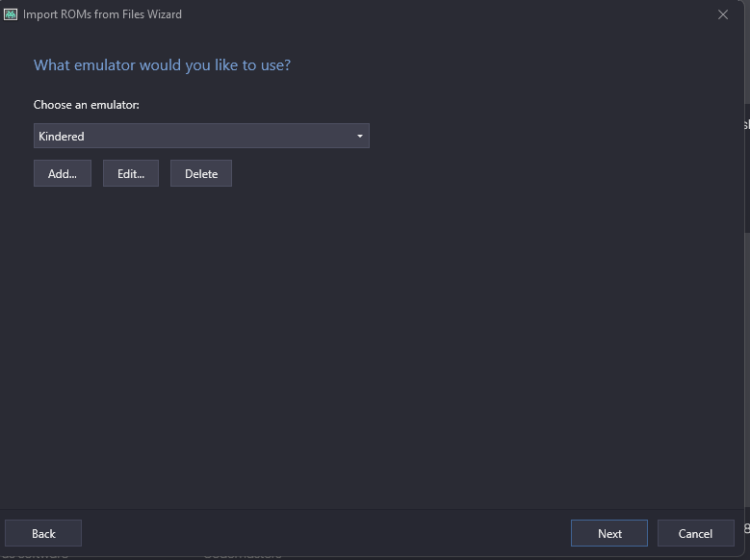Cancel the import wizard
The width and height of the screenshot is (750, 560).
pyautogui.click(x=695, y=533)
